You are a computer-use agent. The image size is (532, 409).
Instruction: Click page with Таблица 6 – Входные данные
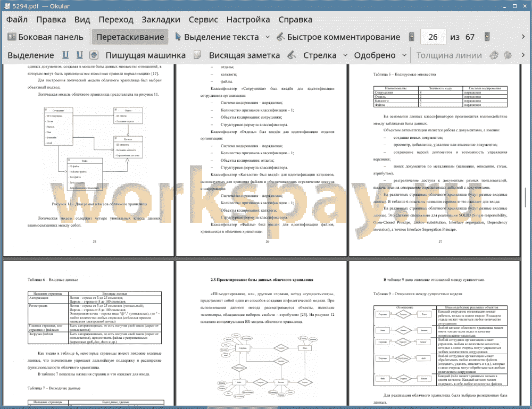(x=88, y=333)
